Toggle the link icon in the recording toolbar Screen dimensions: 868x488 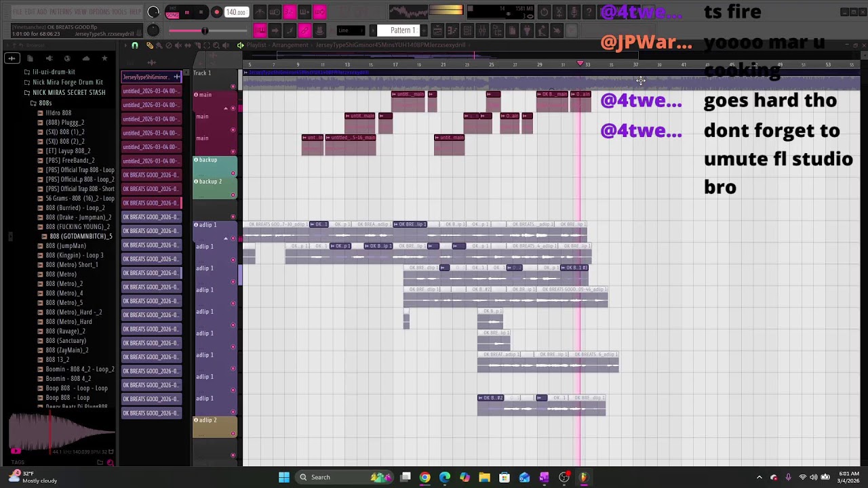[304, 30]
